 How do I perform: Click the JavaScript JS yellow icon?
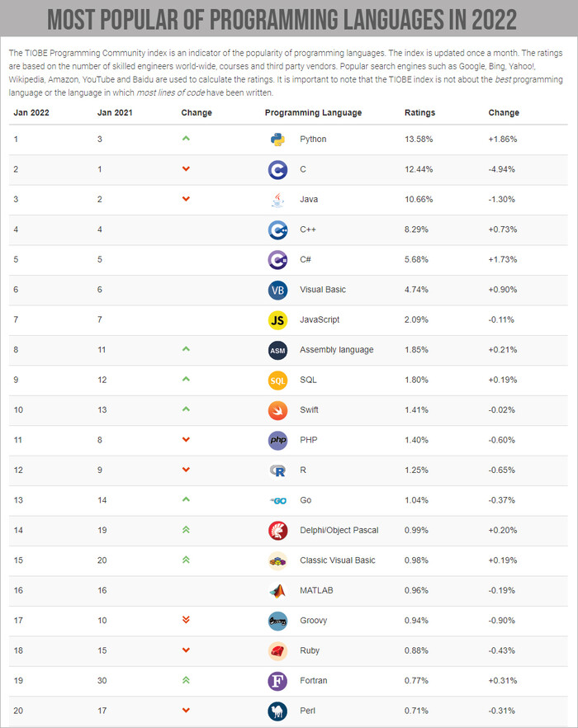(277, 319)
